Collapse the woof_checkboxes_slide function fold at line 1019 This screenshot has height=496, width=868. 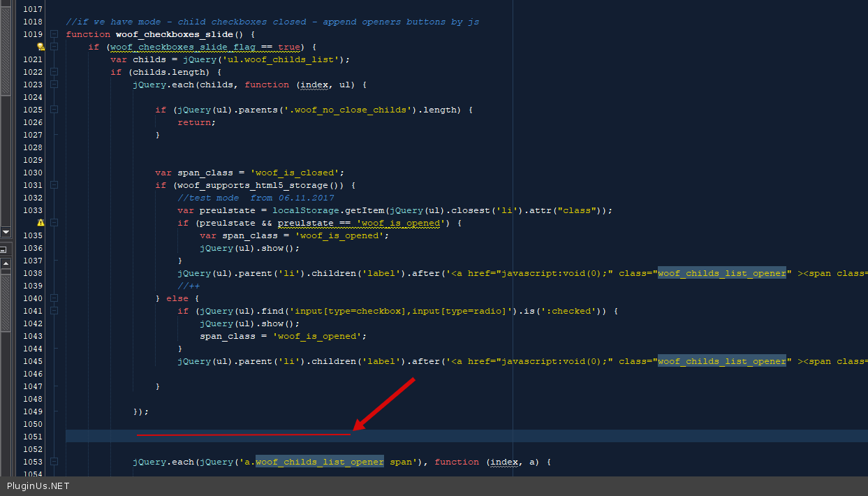coord(54,34)
